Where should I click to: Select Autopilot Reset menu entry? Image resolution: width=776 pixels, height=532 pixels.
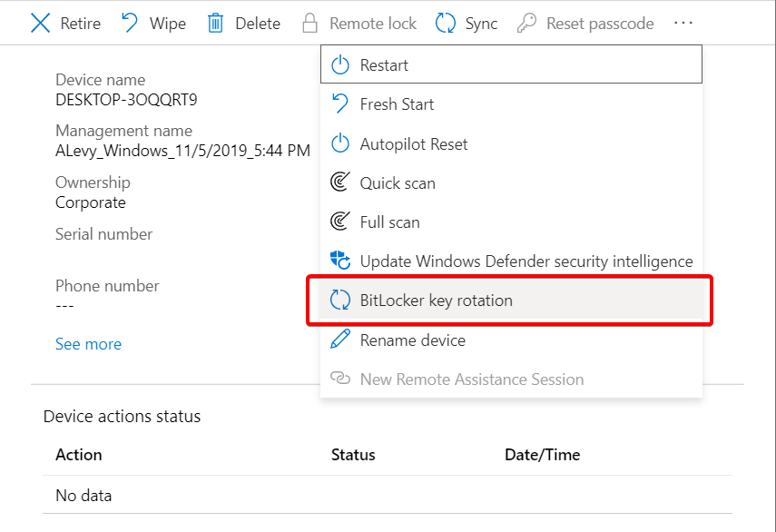511,143
